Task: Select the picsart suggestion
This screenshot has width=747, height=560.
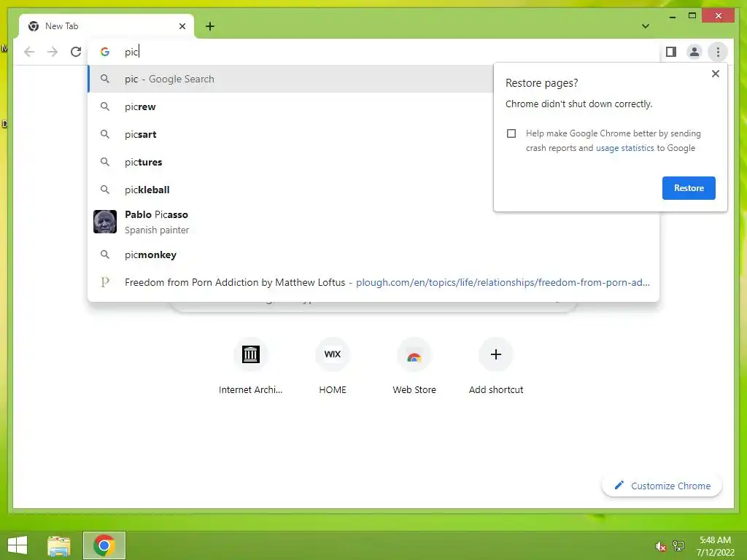Action: click(290, 134)
